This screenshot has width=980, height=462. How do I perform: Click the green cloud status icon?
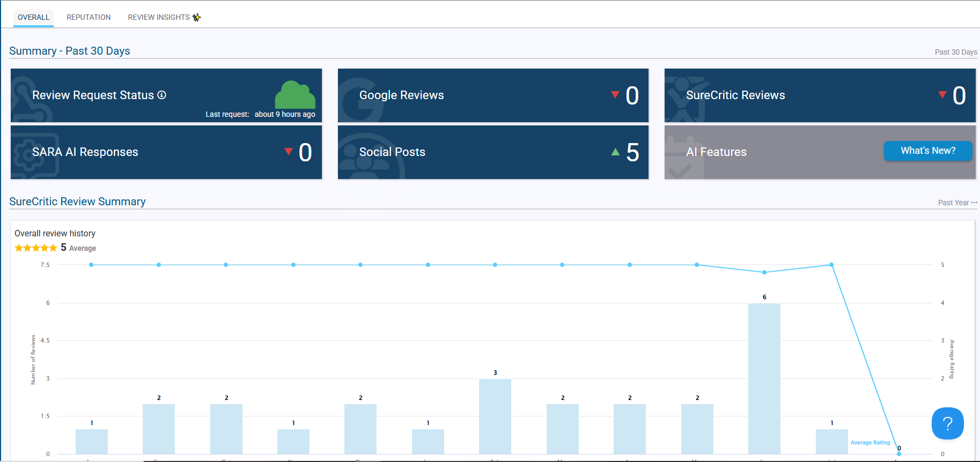295,95
